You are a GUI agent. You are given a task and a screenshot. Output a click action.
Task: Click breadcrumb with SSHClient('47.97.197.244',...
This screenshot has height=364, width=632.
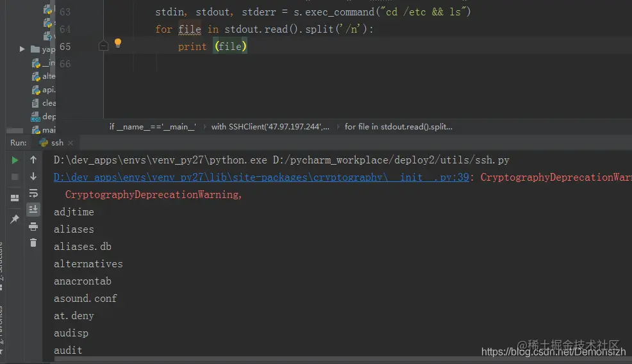click(270, 127)
